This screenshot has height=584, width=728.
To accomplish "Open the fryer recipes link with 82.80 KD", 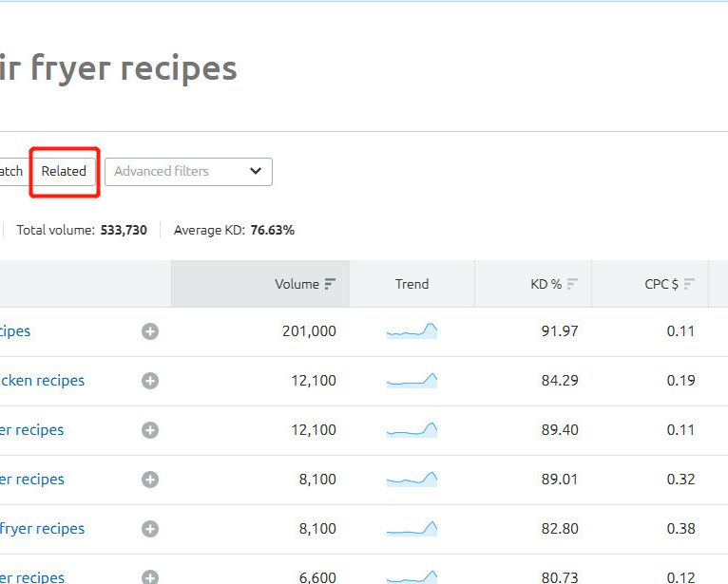I will tap(42, 529).
